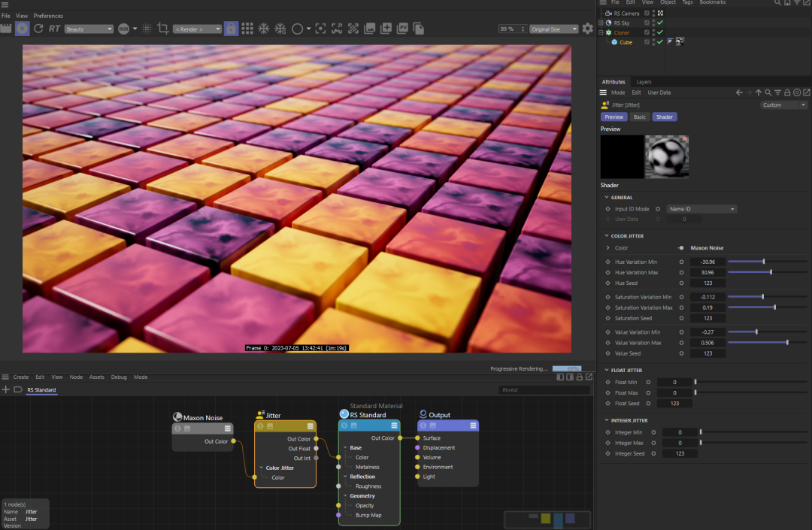Click the Shader button in the Jitter attributes
The height and width of the screenshot is (530, 812).
tap(665, 117)
